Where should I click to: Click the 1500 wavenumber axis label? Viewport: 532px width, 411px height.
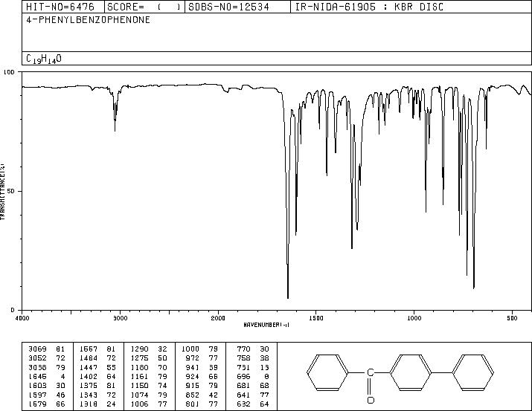click(316, 318)
